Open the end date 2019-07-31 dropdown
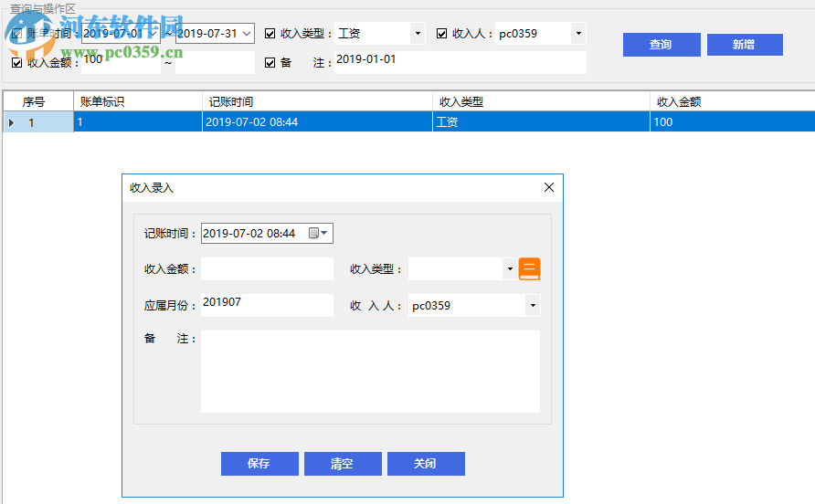The width and height of the screenshot is (815, 504). coord(247,34)
